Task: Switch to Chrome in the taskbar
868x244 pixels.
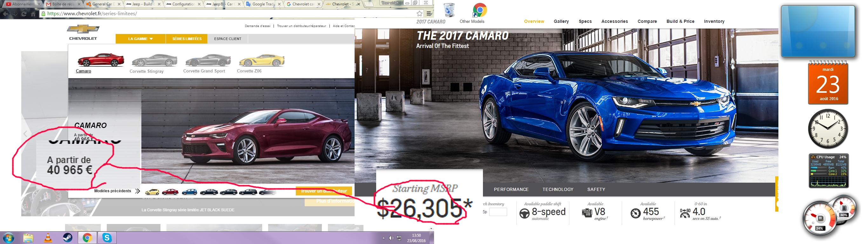Action: pyautogui.click(x=87, y=238)
